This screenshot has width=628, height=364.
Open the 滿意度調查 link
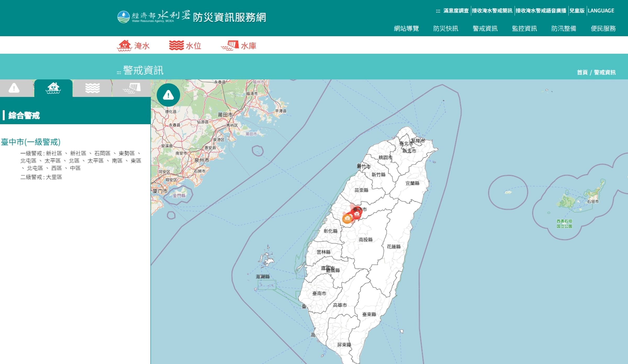click(x=456, y=11)
